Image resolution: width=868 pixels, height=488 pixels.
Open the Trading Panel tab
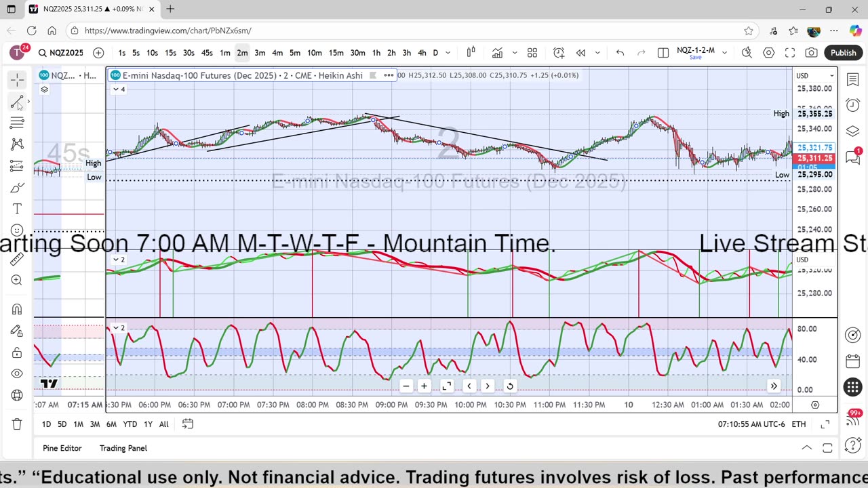[x=123, y=448]
